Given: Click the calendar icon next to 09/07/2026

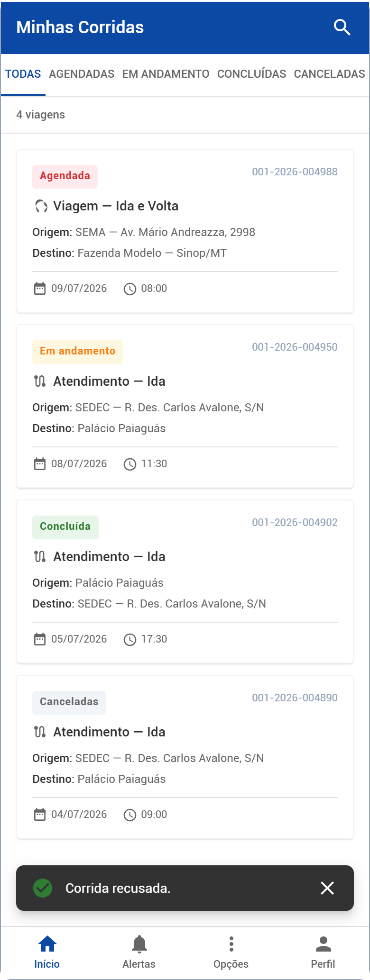Looking at the screenshot, I should tap(40, 288).
